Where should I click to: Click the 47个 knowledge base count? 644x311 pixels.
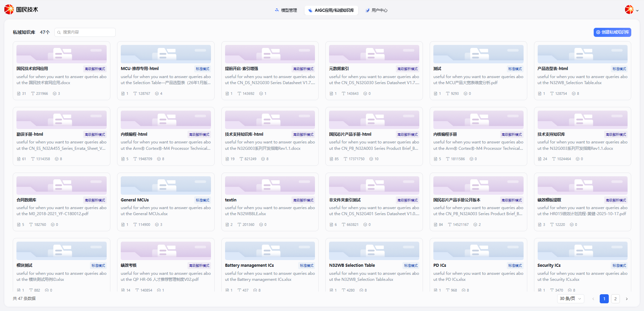pos(45,32)
